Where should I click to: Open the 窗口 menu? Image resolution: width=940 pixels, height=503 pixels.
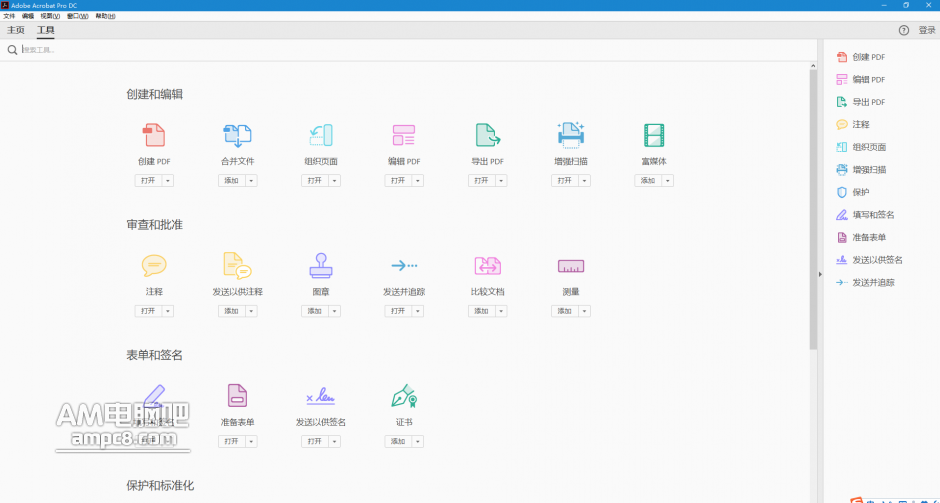(78, 16)
